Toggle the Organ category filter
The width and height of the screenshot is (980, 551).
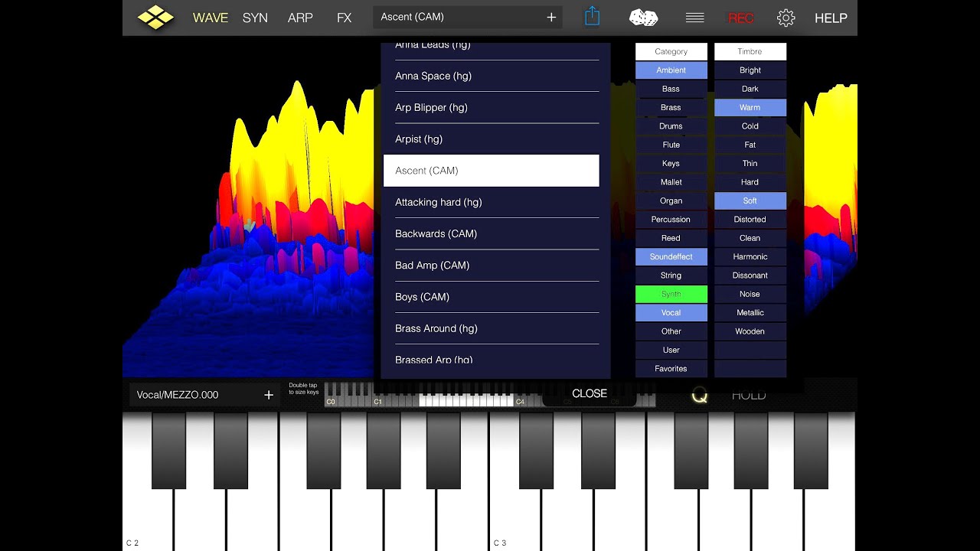tap(671, 201)
